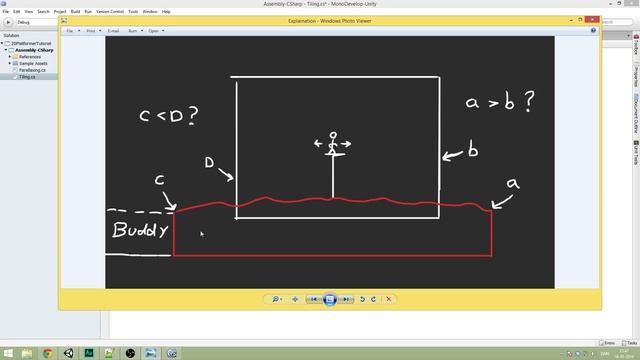640x360 pixels.
Task: Open File Explorer from taskbar
Action: (x=27, y=353)
